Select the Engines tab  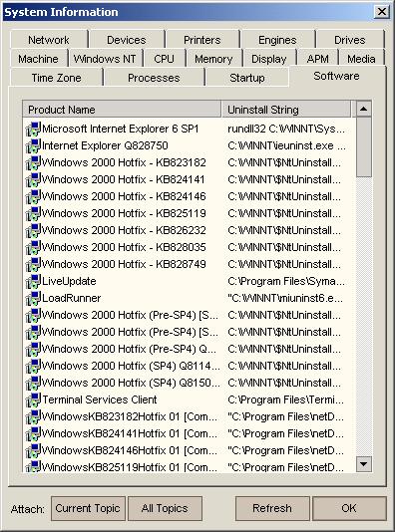click(x=277, y=40)
